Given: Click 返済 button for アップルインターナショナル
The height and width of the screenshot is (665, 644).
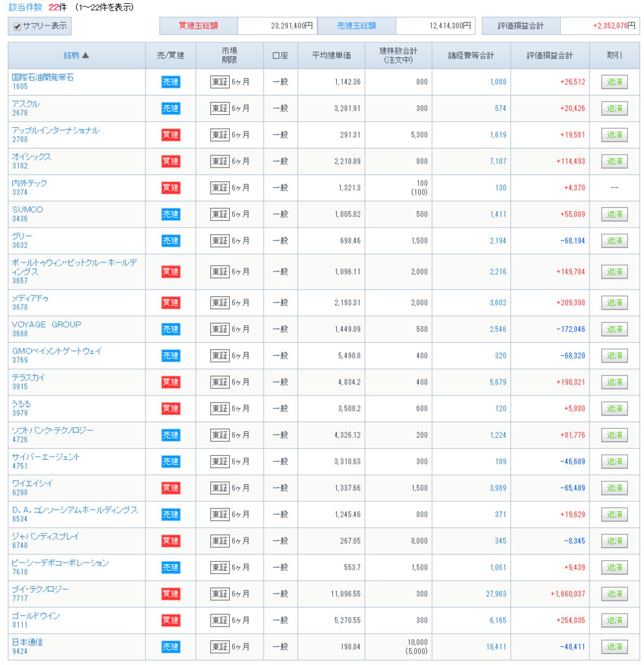Looking at the screenshot, I should [x=614, y=135].
